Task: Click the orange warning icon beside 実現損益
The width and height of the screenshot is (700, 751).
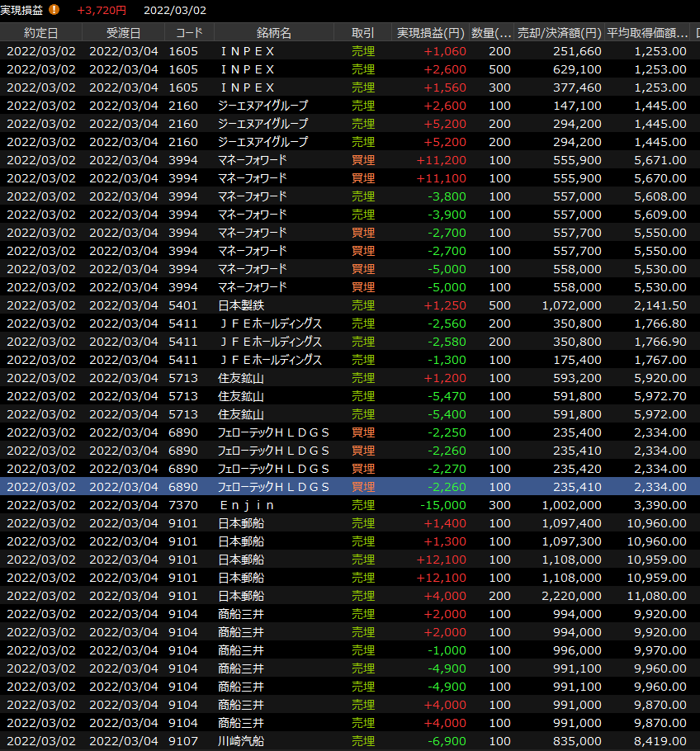Action: coord(54,10)
